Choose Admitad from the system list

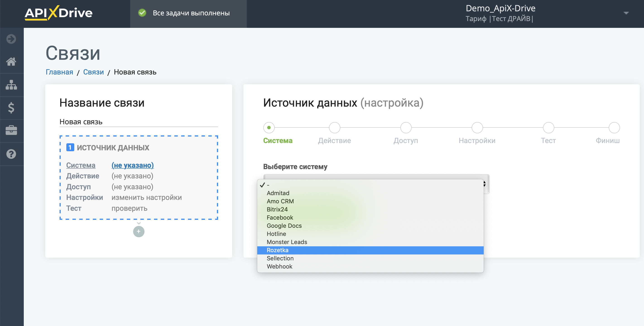click(370, 193)
